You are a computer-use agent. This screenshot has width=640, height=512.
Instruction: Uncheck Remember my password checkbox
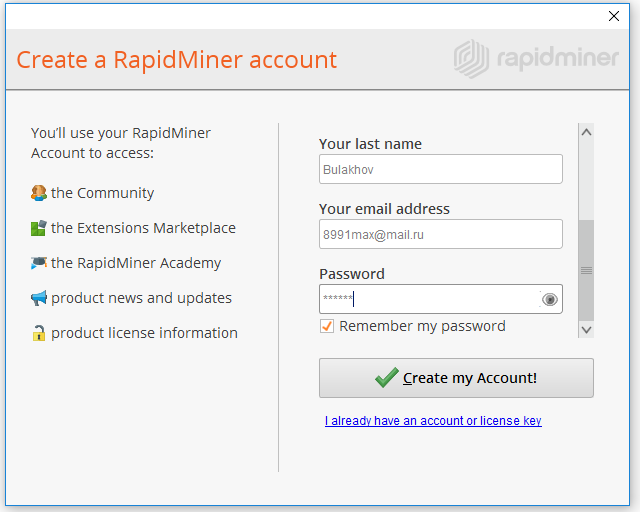[x=327, y=326]
